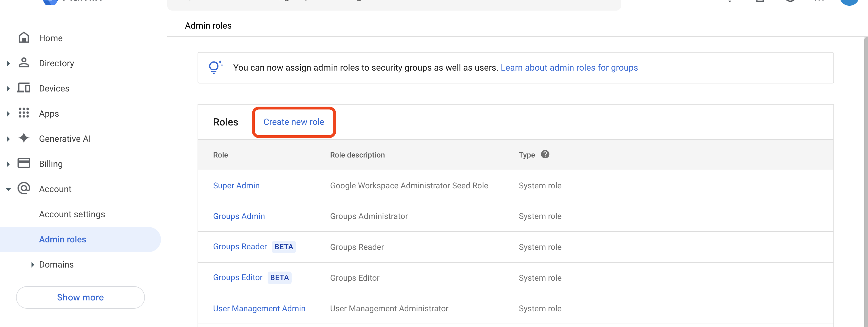Click the lightbulb icon in the banner
This screenshot has height=327, width=868.
click(215, 67)
